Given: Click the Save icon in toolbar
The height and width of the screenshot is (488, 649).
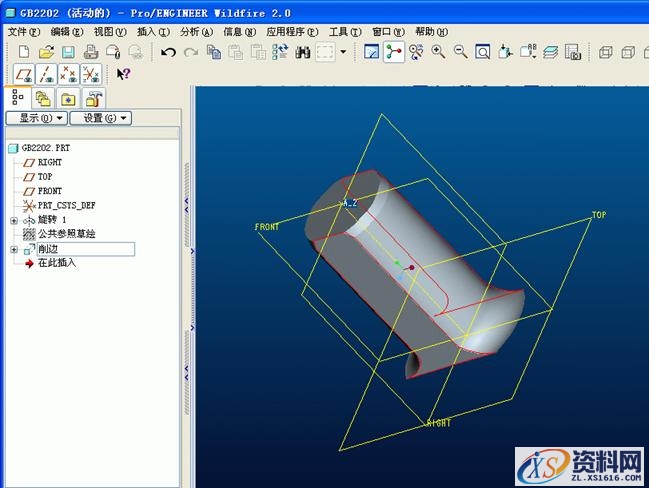Looking at the screenshot, I should [68, 51].
